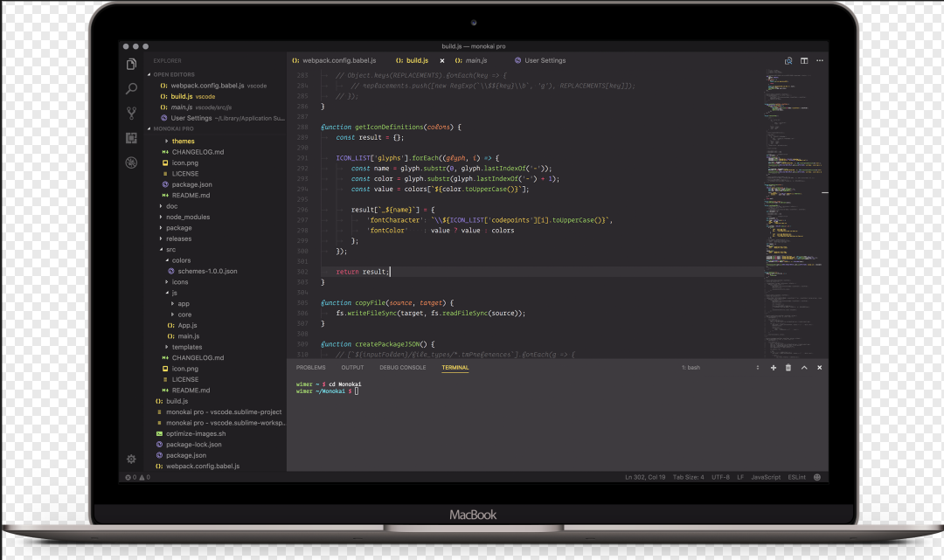Click the UTF-8 encoding indicator
This screenshot has height=560, width=944.
point(720,478)
